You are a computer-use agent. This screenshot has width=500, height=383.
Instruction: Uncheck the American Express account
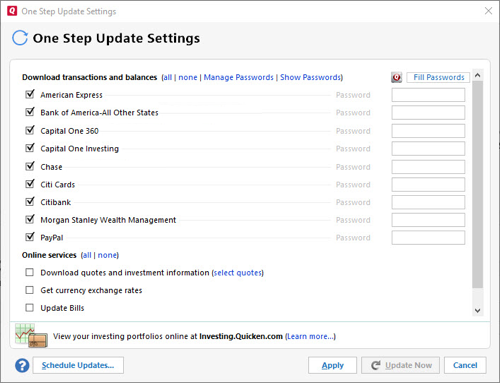(30, 94)
